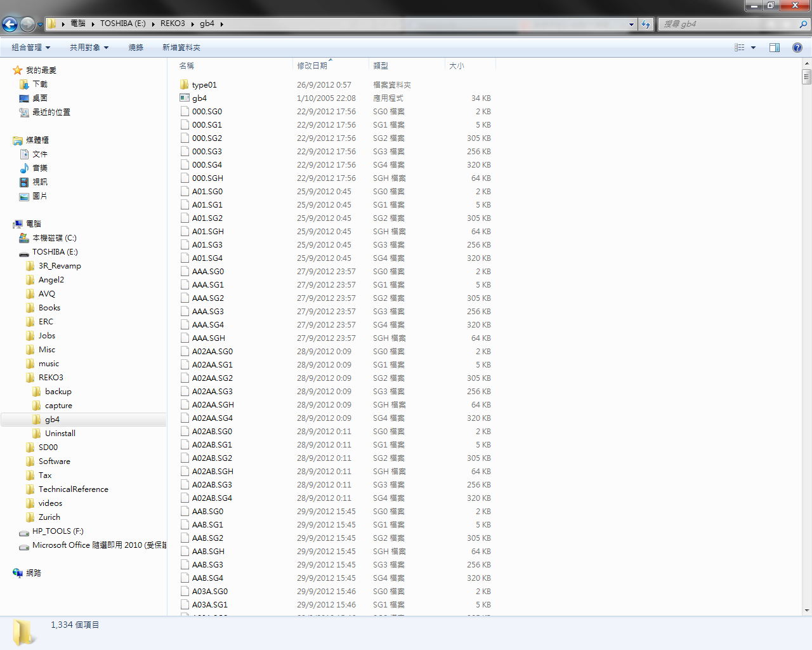Select the HP_TOOLS (F:) drive
Screen dimensions: 812x650
tap(58, 531)
